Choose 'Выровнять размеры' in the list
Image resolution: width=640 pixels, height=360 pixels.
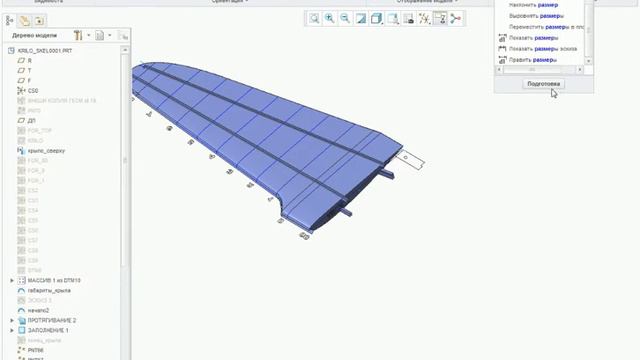click(536, 16)
